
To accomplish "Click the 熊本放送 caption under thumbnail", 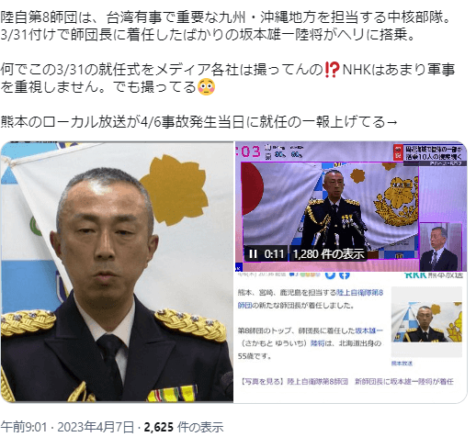I will tap(402, 364).
